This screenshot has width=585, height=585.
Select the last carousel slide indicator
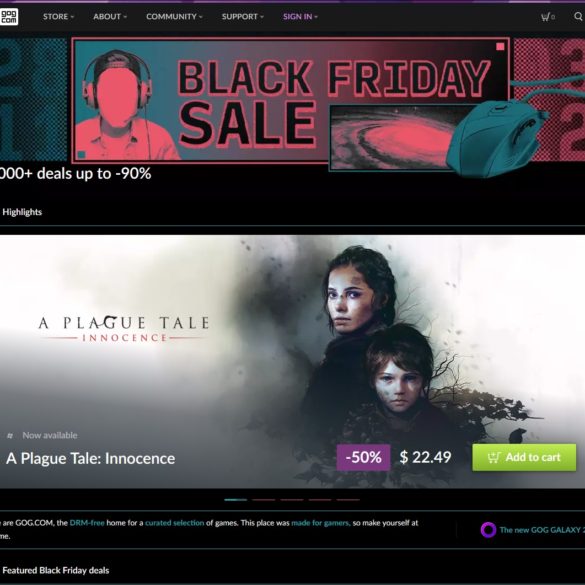tap(348, 500)
